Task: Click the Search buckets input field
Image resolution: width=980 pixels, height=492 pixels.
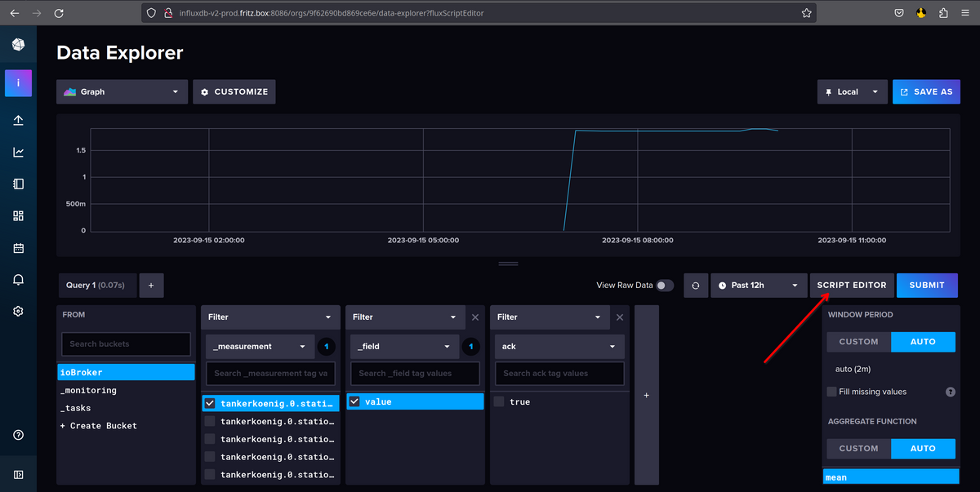Action: [x=126, y=344]
